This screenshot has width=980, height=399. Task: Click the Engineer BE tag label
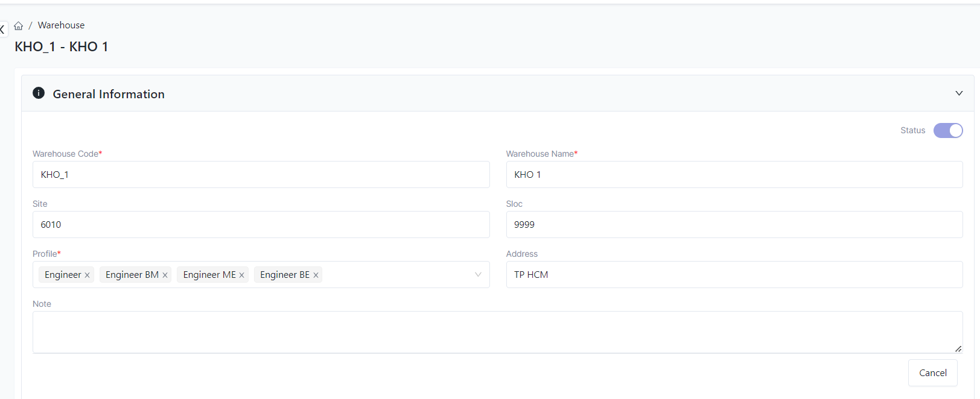pos(285,275)
